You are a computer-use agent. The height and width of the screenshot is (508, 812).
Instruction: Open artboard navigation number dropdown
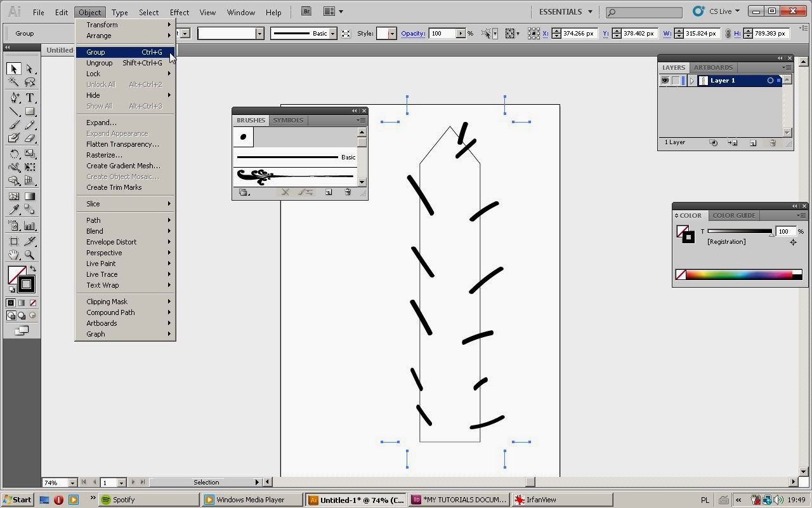click(121, 483)
